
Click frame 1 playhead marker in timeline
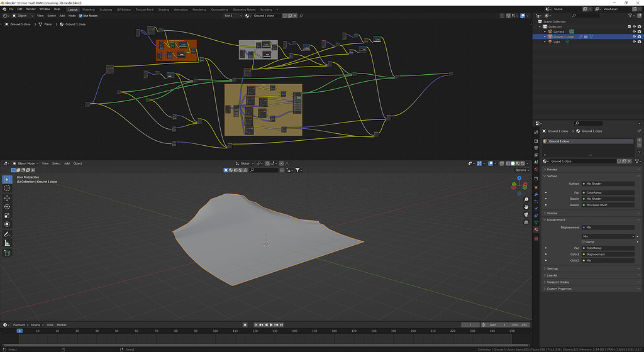[x=19, y=331]
